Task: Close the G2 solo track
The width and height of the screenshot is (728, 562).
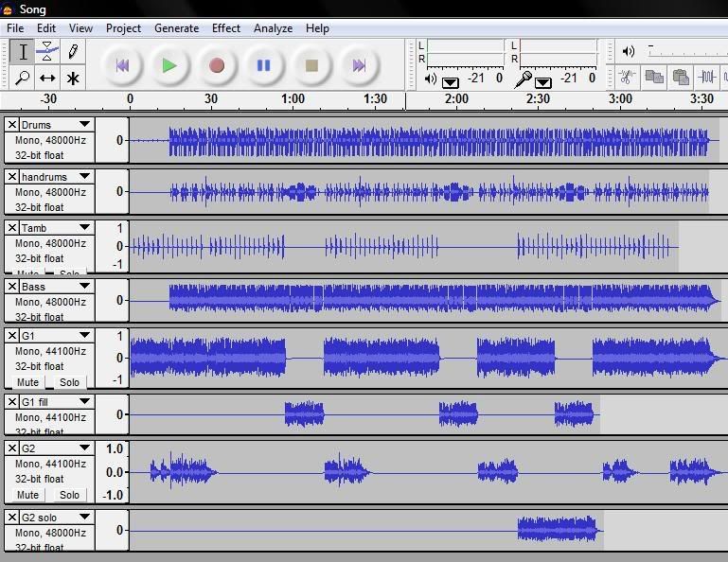Action: tap(12, 517)
